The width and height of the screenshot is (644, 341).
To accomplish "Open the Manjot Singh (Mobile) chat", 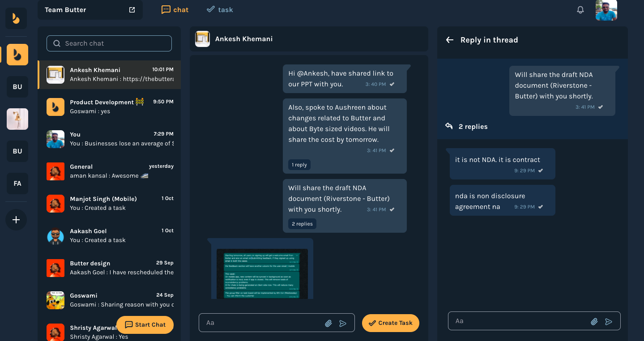I will (x=109, y=204).
